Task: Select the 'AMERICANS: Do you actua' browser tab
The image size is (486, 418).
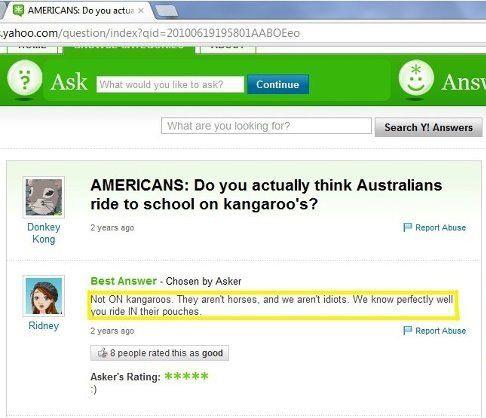Action: click(x=78, y=11)
